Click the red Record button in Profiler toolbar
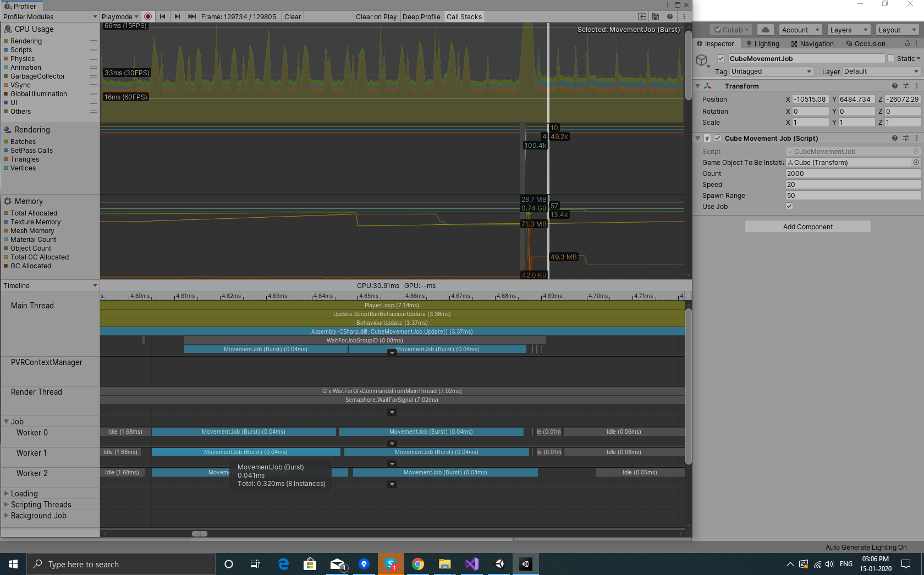The width and height of the screenshot is (924, 575). [x=148, y=16]
